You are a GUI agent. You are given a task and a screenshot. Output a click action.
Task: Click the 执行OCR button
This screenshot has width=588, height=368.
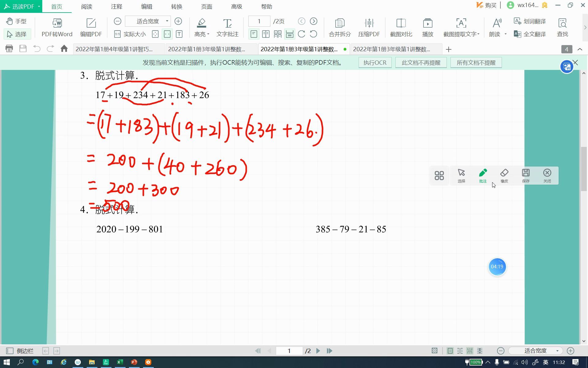pos(375,63)
